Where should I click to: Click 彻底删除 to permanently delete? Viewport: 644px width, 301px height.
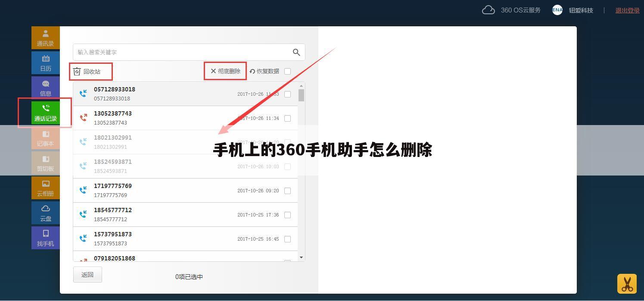click(225, 71)
